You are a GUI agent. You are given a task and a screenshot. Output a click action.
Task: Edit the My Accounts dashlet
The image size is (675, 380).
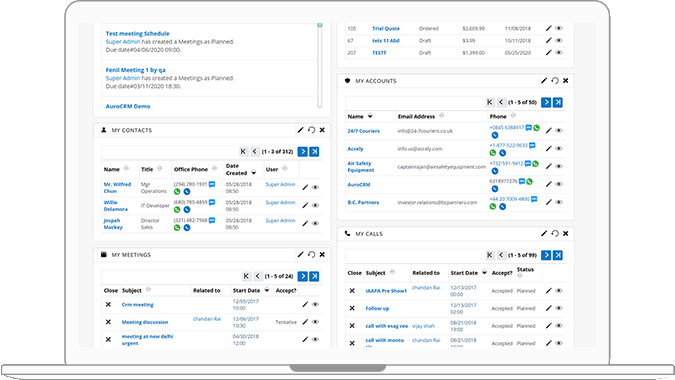point(544,80)
